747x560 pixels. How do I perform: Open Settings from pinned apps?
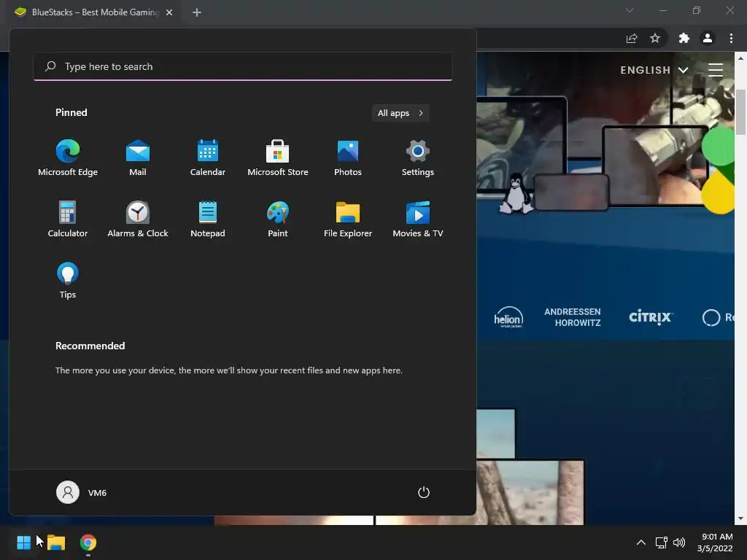[x=418, y=158]
